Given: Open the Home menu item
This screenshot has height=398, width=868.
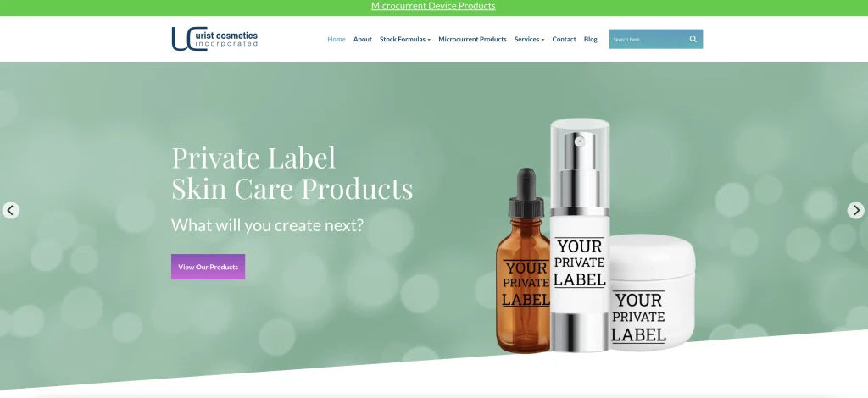Looking at the screenshot, I should tap(336, 39).
